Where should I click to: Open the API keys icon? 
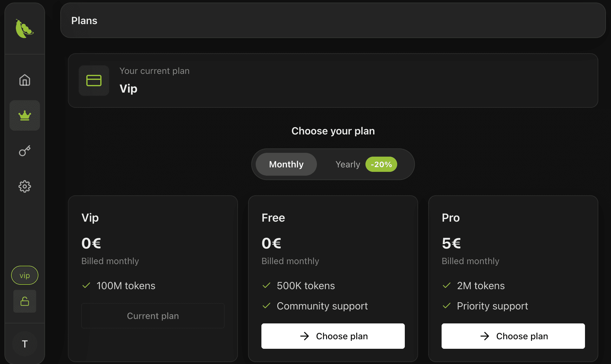[x=25, y=151]
